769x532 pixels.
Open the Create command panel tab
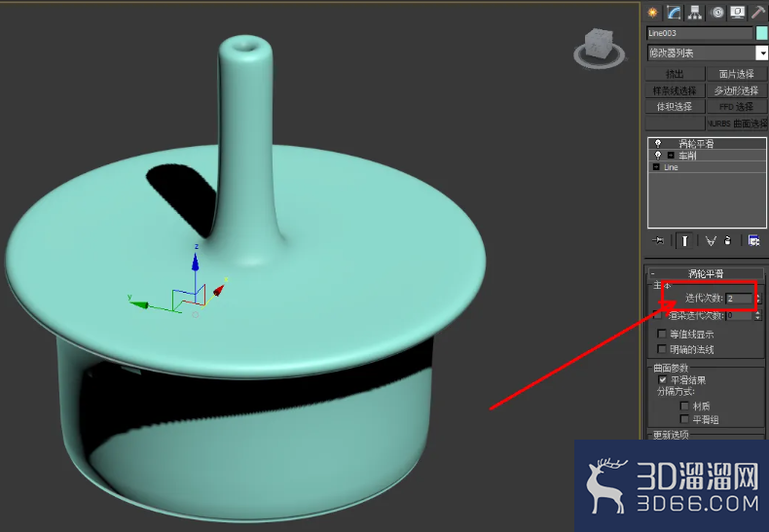(652, 13)
